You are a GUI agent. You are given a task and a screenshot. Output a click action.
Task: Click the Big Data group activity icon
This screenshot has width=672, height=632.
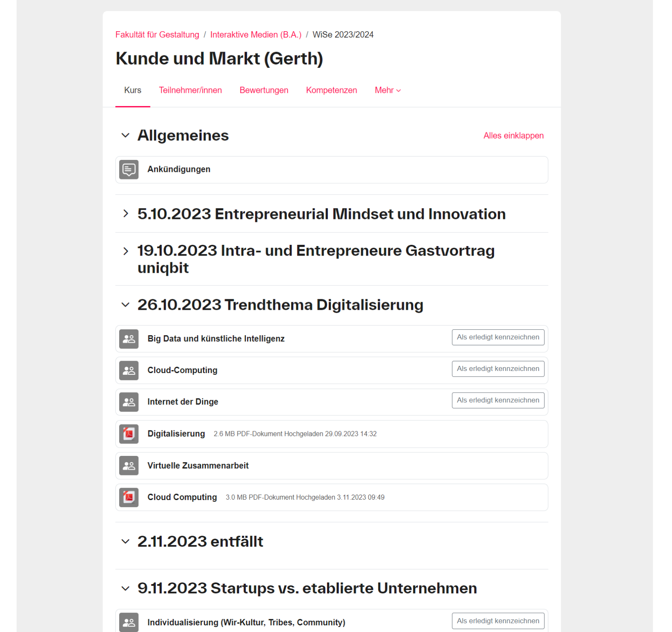coord(129,339)
